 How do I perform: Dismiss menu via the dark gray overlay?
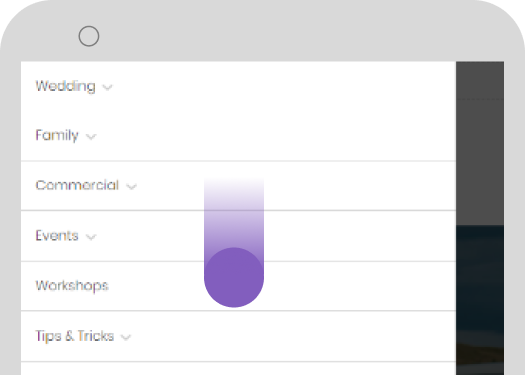(x=480, y=143)
